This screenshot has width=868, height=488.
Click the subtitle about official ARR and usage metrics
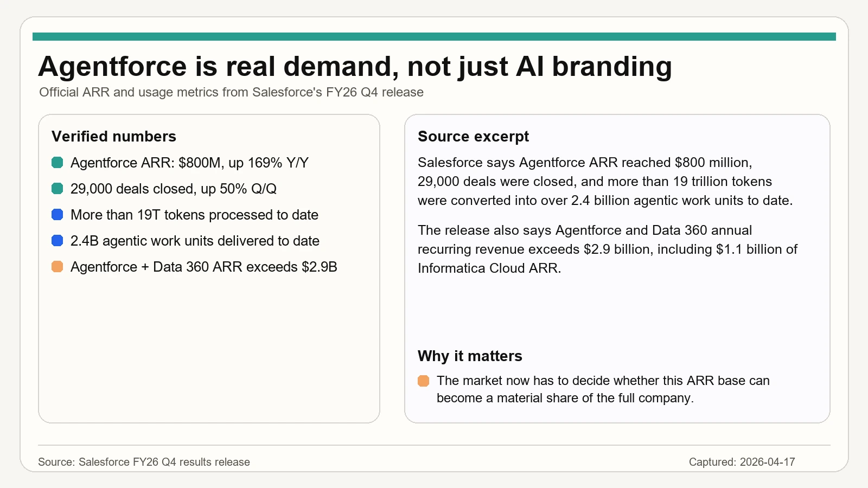231,92
